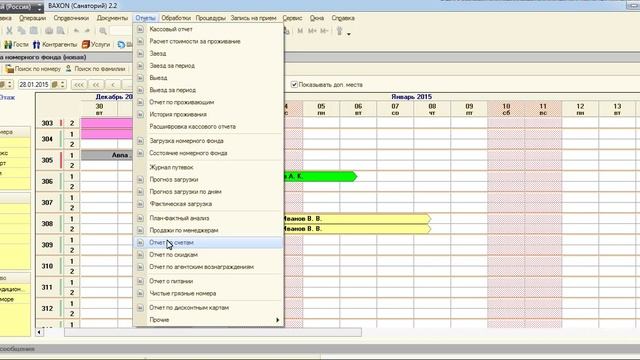Select План-фактный анализ menu entry
The width and height of the screenshot is (640, 360).
click(209, 218)
